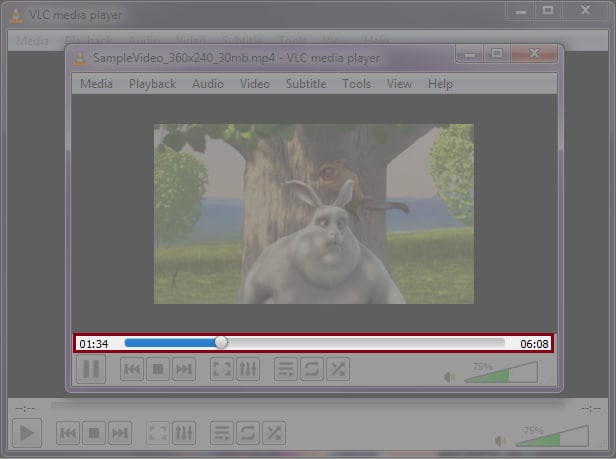Image resolution: width=616 pixels, height=459 pixels.
Task: Click previous button in background VLC window
Action: (x=68, y=433)
